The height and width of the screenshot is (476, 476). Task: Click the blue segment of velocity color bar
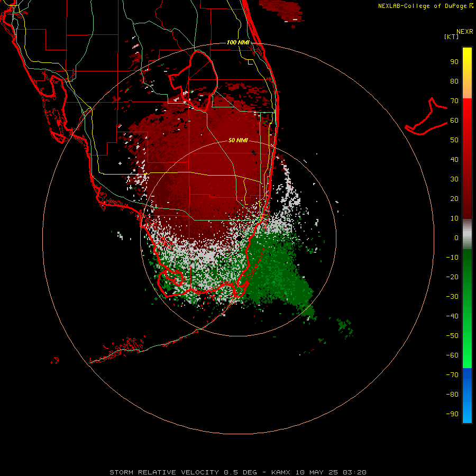(x=467, y=396)
